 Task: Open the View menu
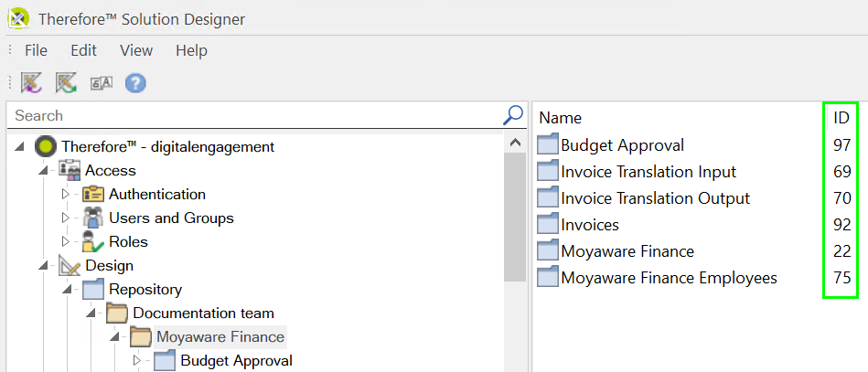[x=136, y=51]
